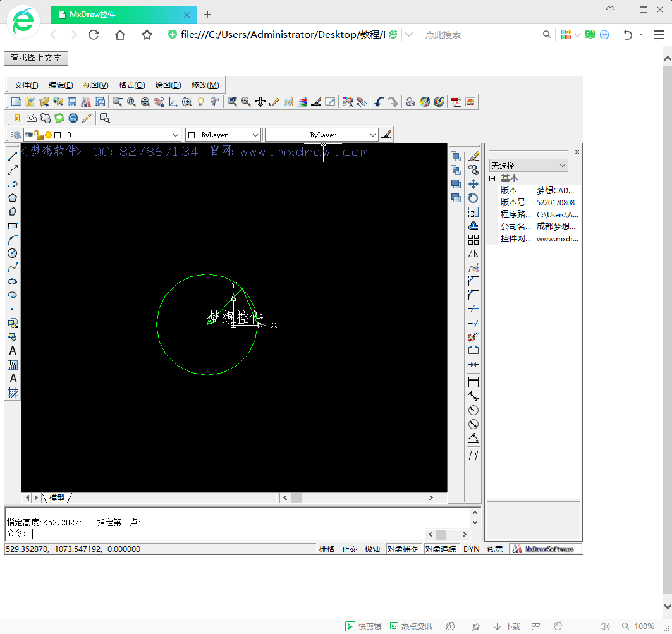Click the Save diskette icon
672x634 pixels.
tap(72, 102)
